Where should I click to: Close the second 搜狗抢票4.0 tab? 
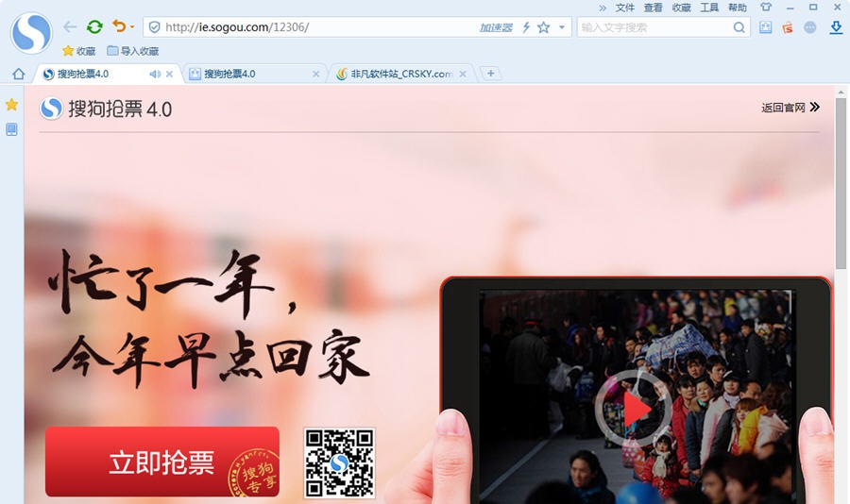tap(316, 75)
